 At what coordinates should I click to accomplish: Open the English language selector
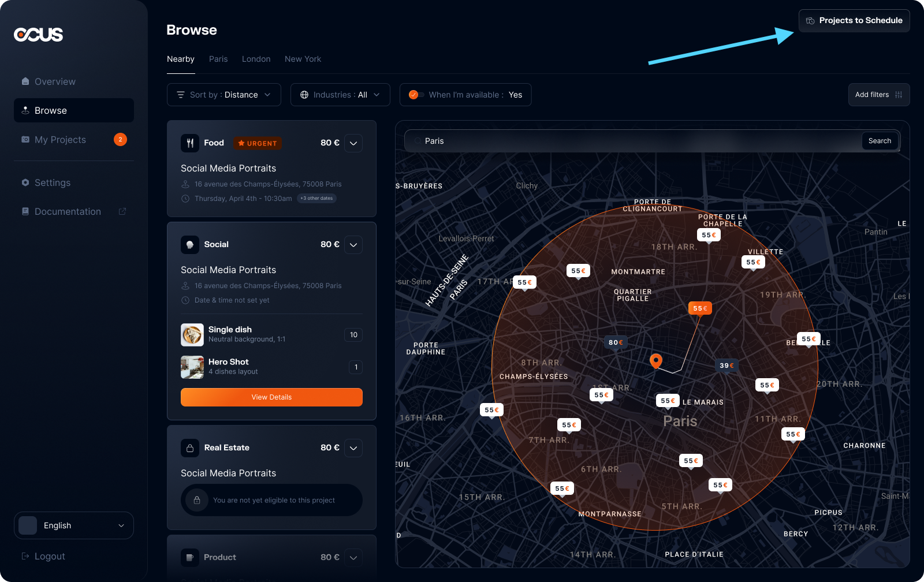[74, 525]
